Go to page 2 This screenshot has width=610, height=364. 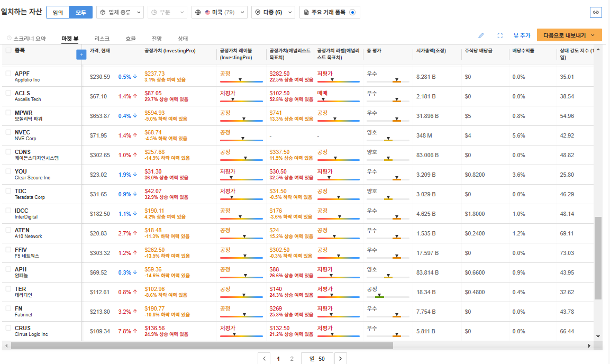tap(292, 359)
